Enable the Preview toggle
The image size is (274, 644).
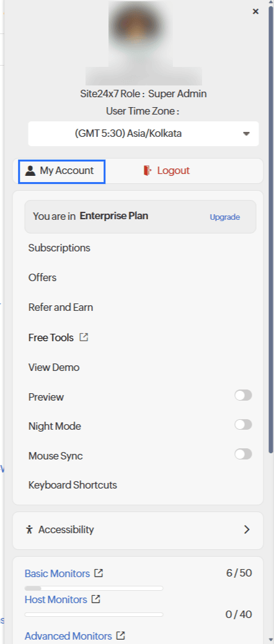coord(243,396)
